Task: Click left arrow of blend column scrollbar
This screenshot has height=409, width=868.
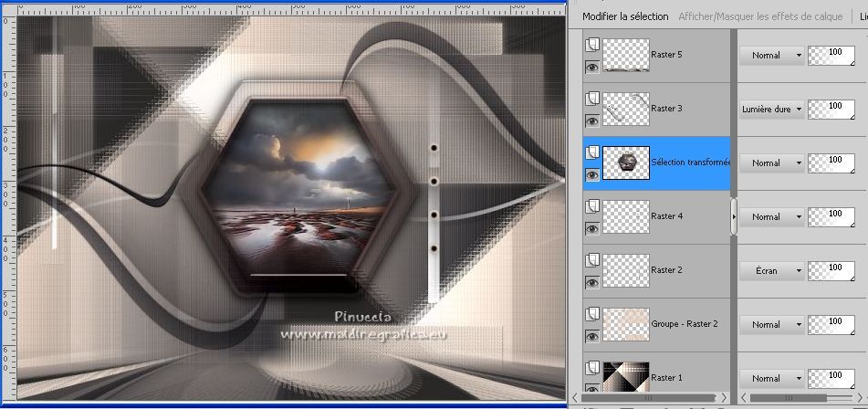Action: pos(744,397)
